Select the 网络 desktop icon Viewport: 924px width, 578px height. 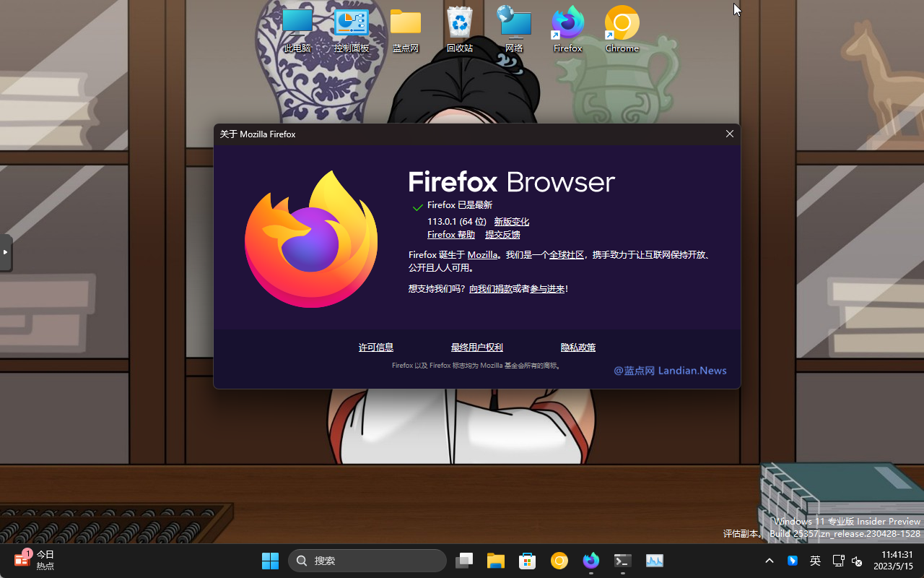point(514,30)
